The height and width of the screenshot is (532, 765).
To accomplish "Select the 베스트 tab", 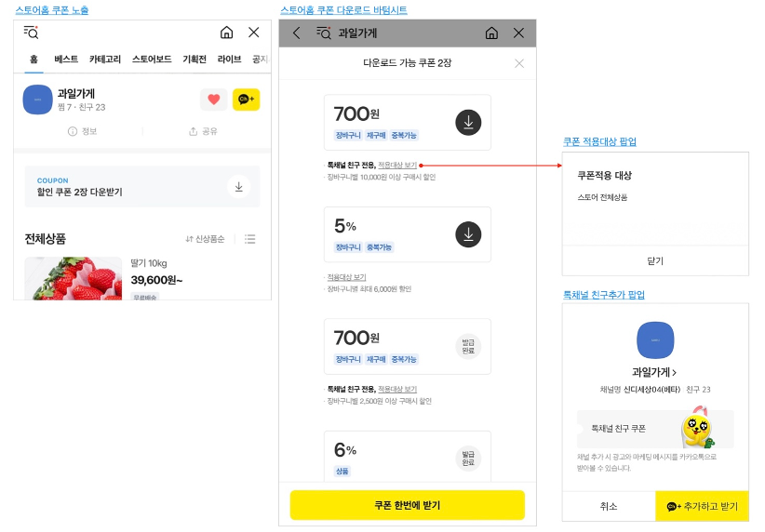I will (x=66, y=59).
